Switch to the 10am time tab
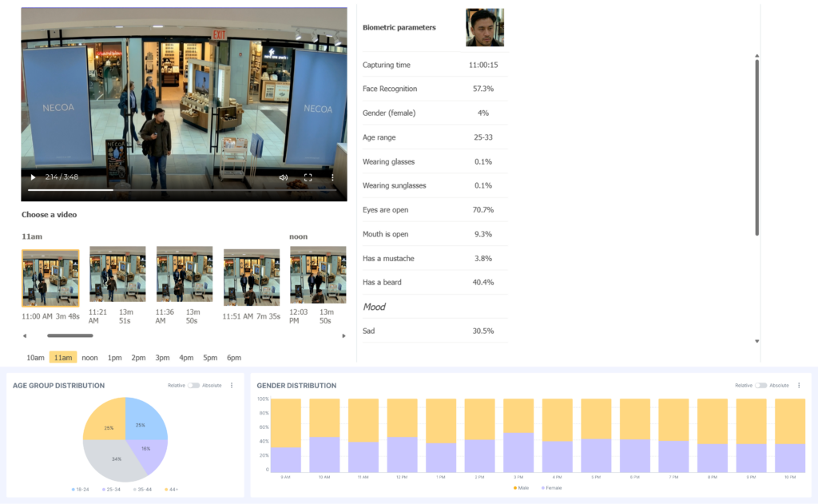818x504 pixels. [x=35, y=358]
